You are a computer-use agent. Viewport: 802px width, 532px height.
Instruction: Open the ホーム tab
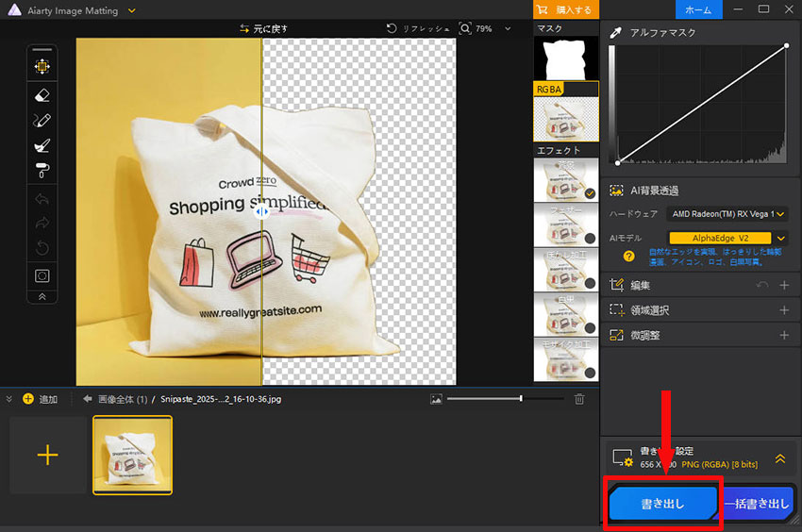698,9
